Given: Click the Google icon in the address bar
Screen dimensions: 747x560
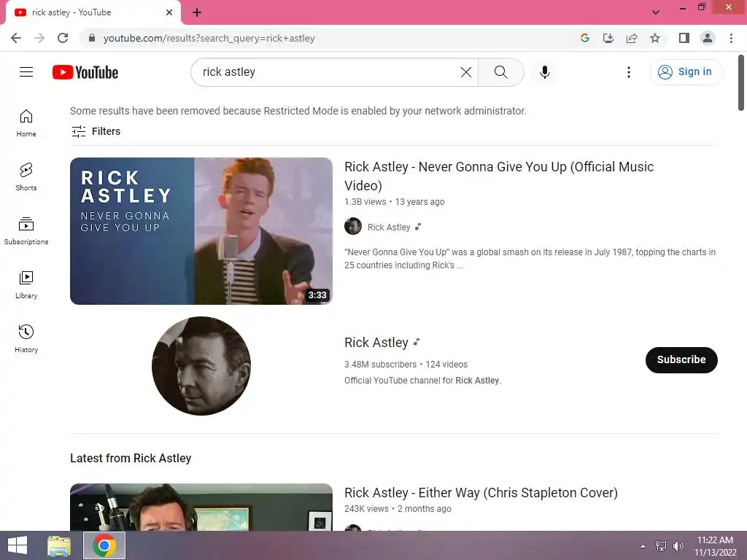Looking at the screenshot, I should [x=584, y=38].
